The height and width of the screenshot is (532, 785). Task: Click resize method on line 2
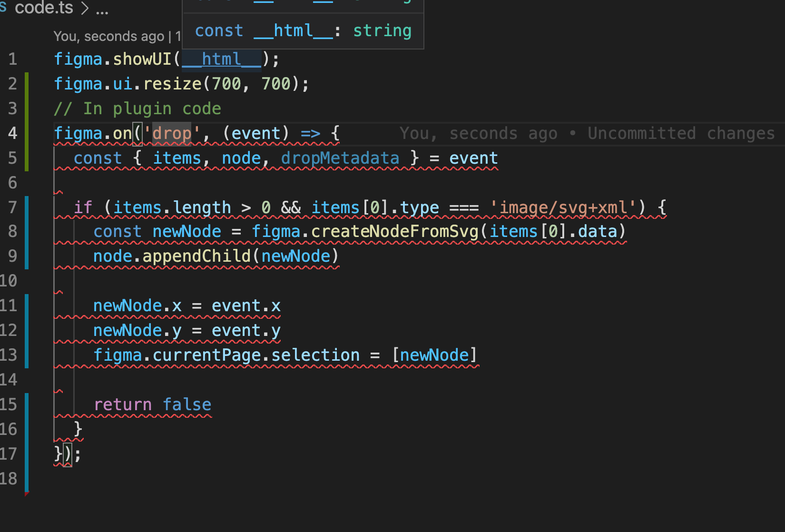[x=172, y=84]
